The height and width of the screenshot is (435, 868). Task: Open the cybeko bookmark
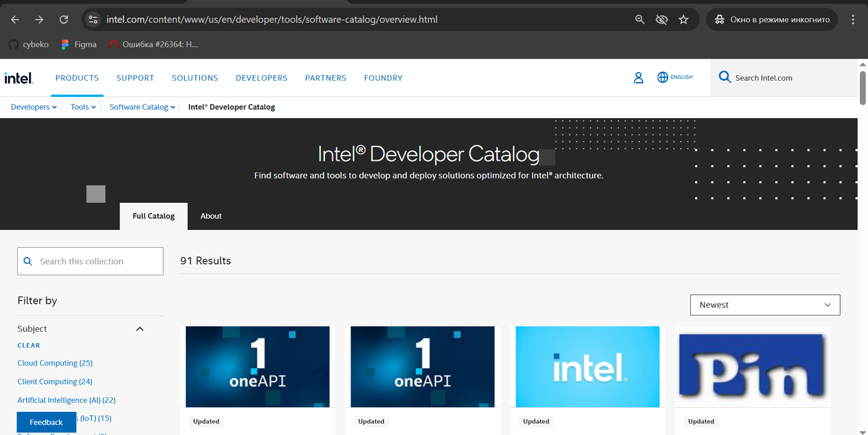tap(28, 44)
